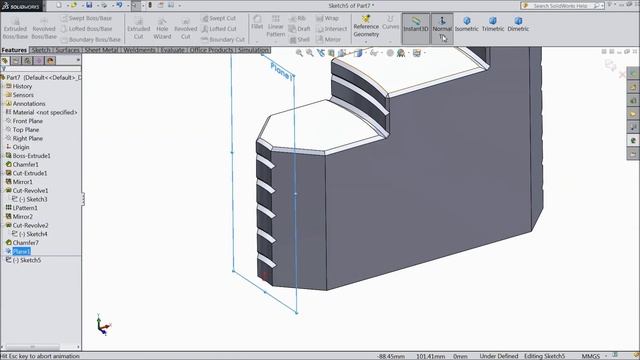Click the Print icon
The image size is (640, 360).
[x=104, y=5]
